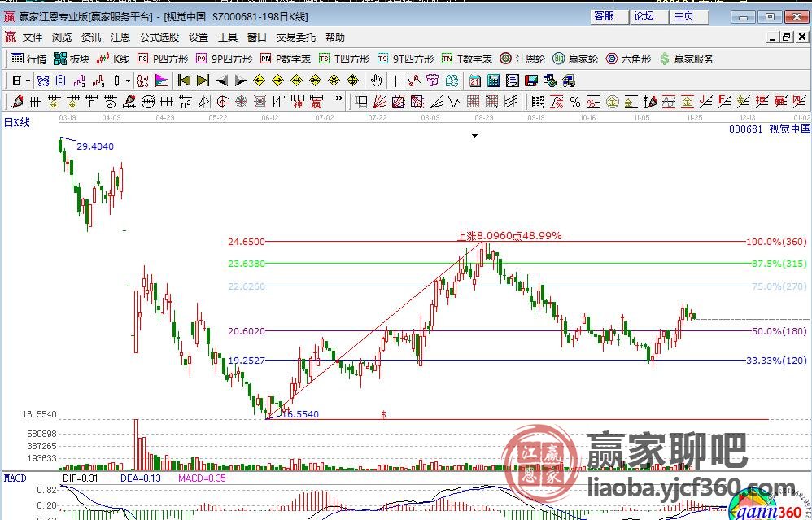Screen dimensions: 812x520
Task: Click the yellow diamond left-arrow icon
Action: 259,81
